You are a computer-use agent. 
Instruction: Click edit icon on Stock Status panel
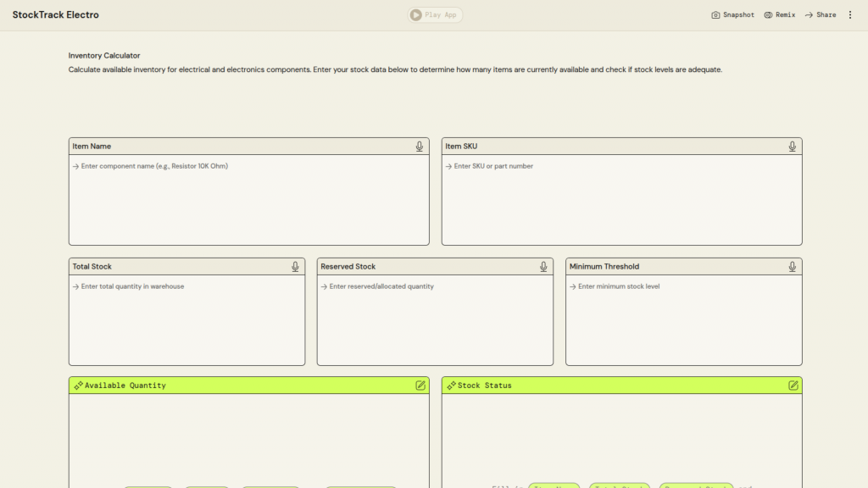pos(793,385)
